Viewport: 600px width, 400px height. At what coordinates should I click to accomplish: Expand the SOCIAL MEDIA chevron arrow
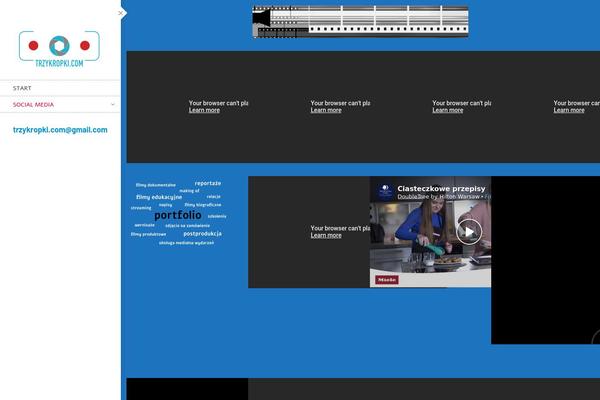(x=112, y=104)
